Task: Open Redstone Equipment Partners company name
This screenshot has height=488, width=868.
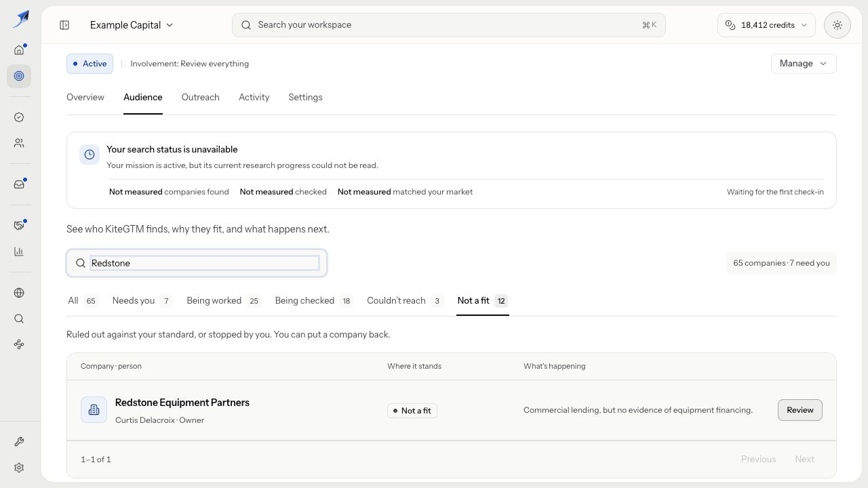Action: (x=182, y=403)
